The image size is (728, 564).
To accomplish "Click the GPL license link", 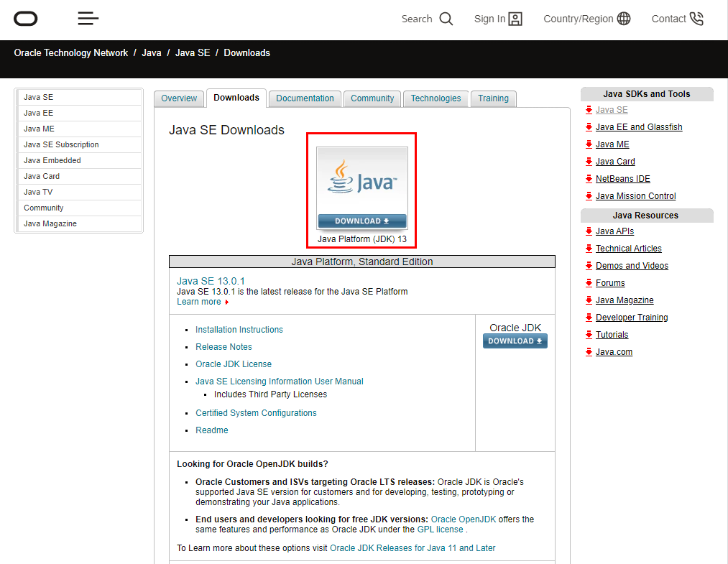I will (x=440, y=530).
